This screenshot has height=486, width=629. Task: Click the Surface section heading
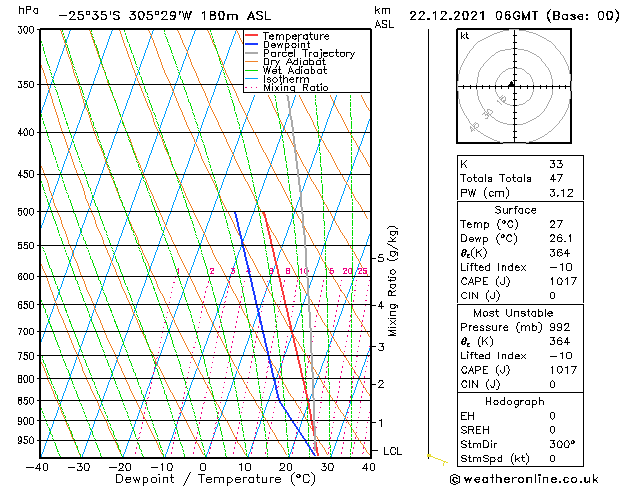(515, 210)
